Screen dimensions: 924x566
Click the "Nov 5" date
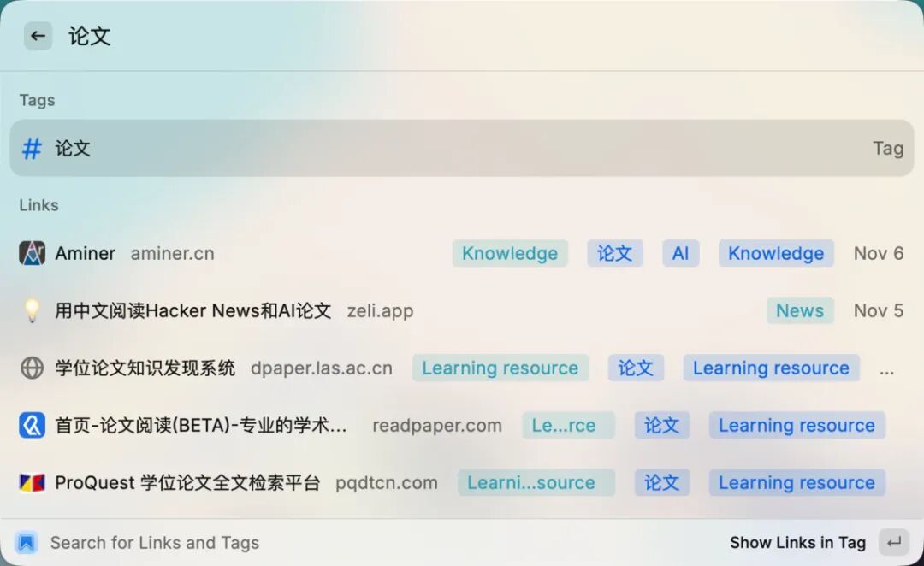point(879,310)
